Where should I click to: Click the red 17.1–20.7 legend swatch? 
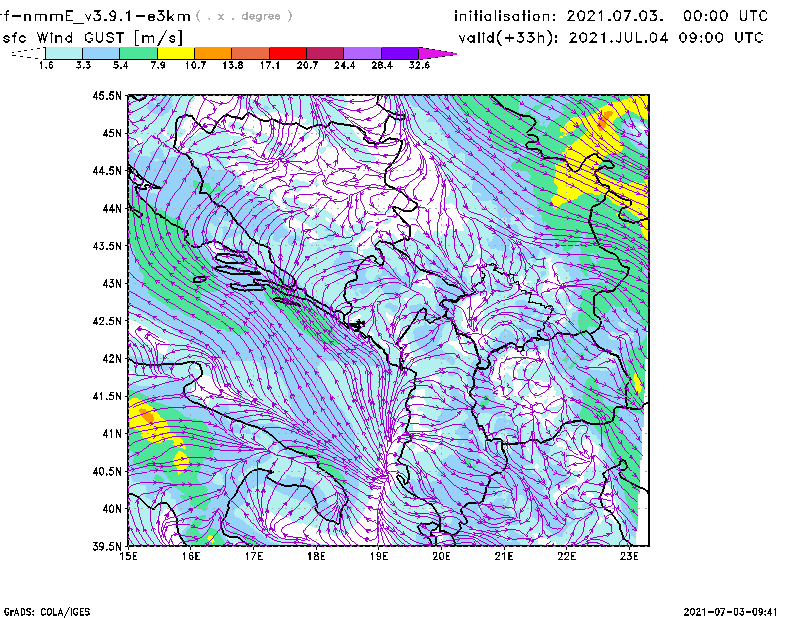point(288,53)
